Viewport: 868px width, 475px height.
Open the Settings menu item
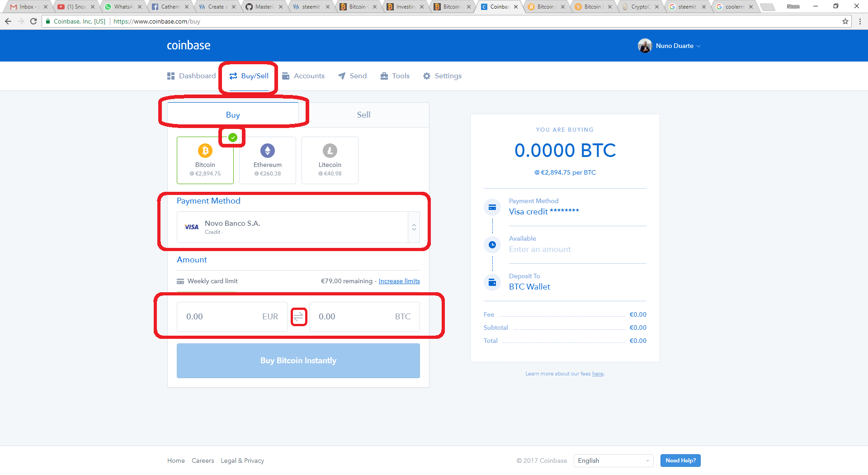coord(442,76)
